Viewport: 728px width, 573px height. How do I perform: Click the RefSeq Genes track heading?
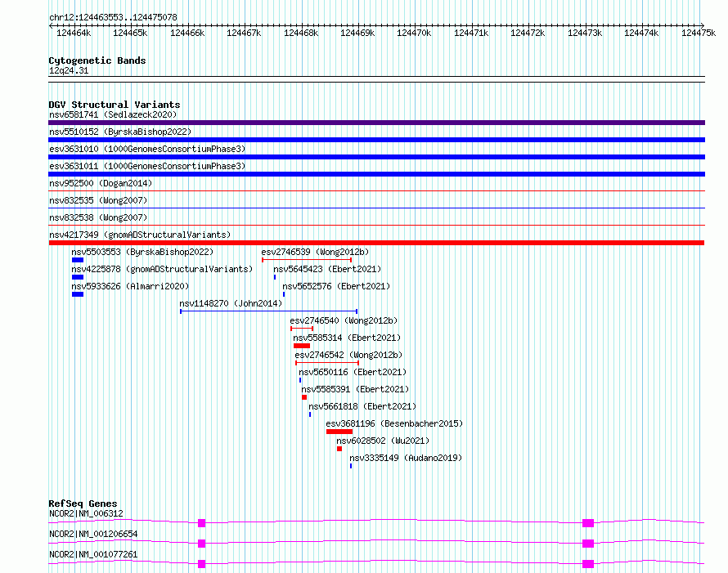coord(83,504)
